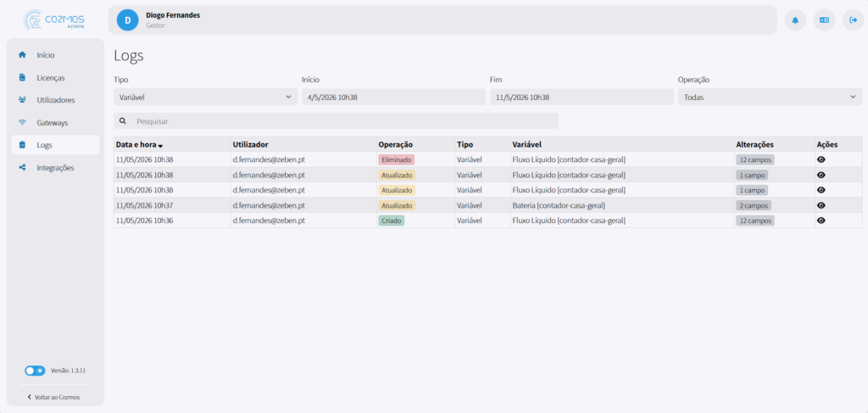Viewport: 868px width, 413px height.
Task: Select Logs in the sidebar
Action: pyautogui.click(x=55, y=145)
